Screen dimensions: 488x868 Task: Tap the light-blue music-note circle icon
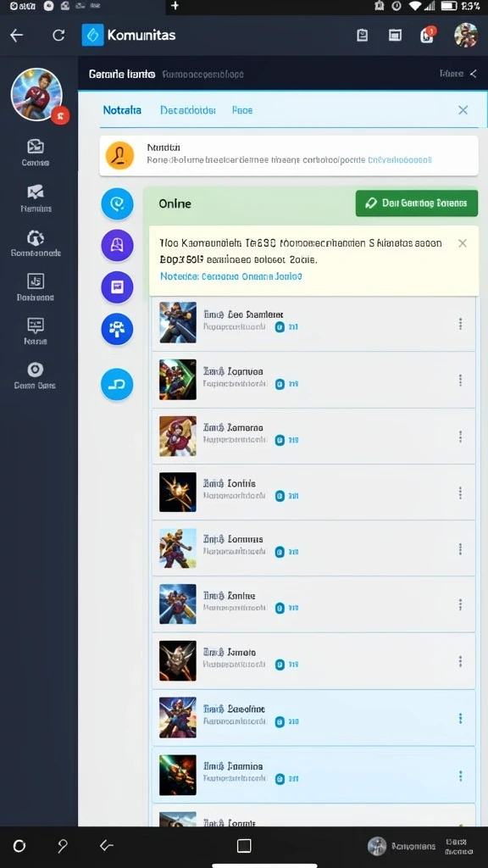pos(117,384)
